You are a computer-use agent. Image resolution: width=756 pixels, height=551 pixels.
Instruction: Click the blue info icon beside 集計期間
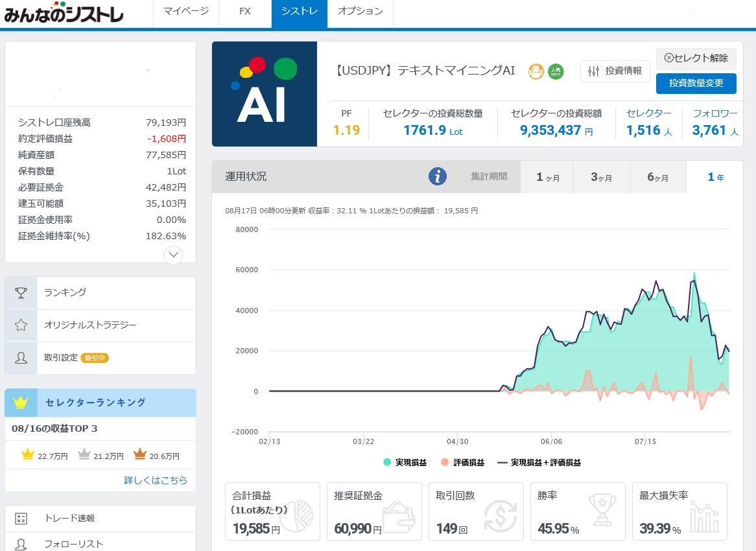pyautogui.click(x=438, y=176)
